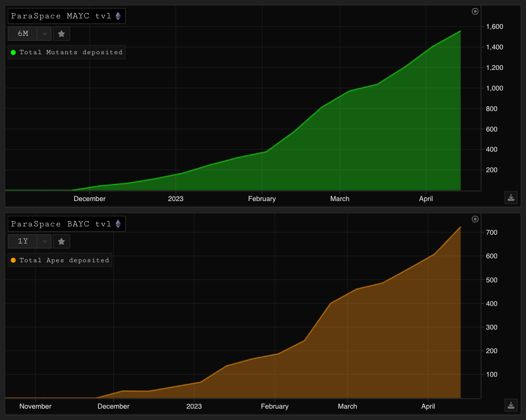The height and width of the screenshot is (420, 526).
Task: Click the orange Apes legend dot
Action: [x=13, y=260]
